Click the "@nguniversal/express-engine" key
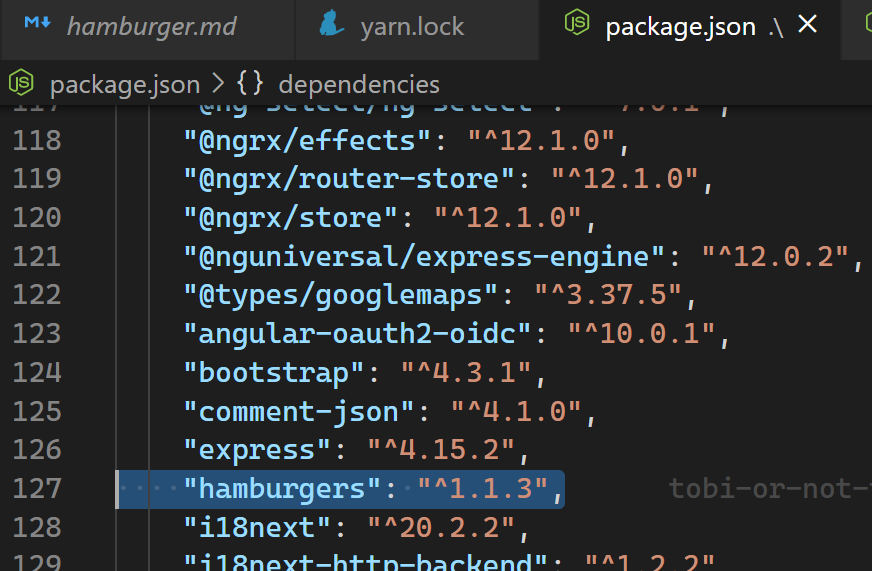 tap(424, 257)
